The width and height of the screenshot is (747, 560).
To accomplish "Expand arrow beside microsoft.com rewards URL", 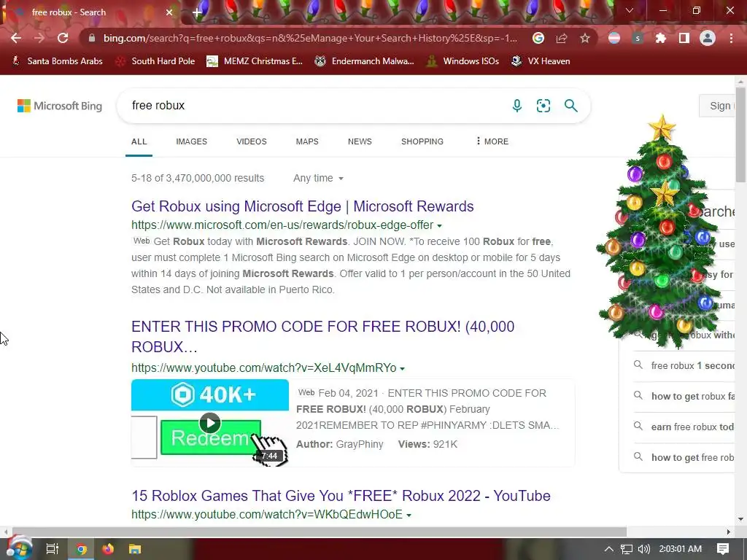I will [x=439, y=226].
